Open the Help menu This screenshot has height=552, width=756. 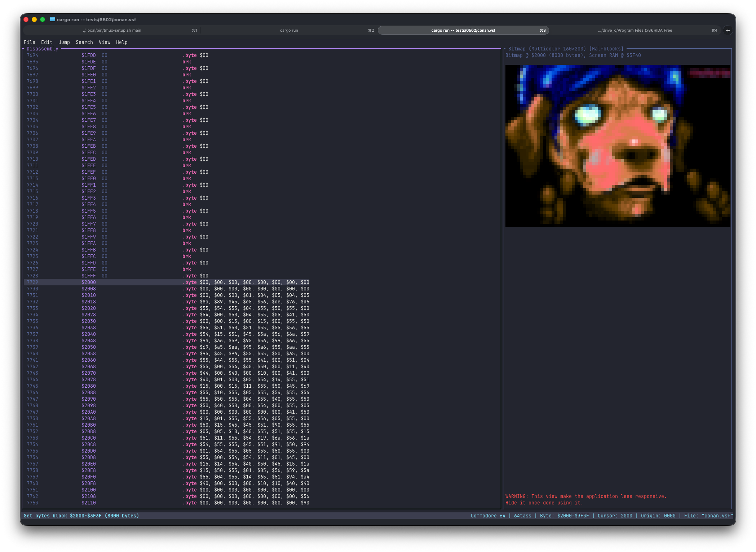point(122,42)
